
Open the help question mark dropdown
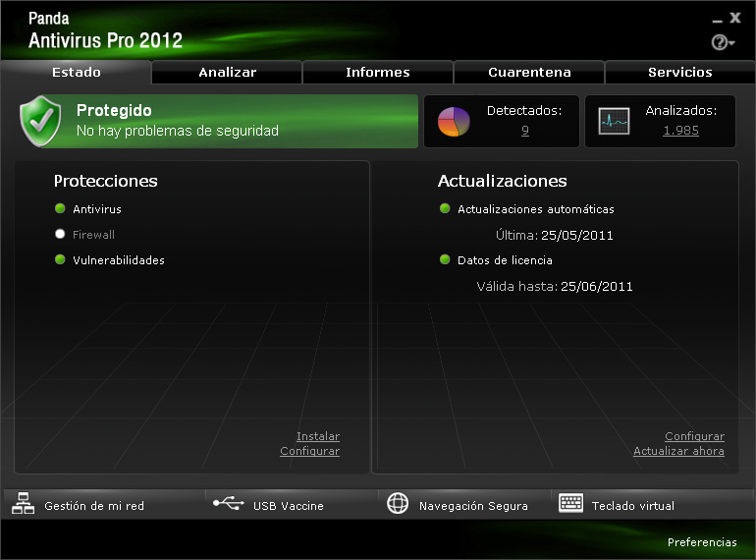(723, 42)
